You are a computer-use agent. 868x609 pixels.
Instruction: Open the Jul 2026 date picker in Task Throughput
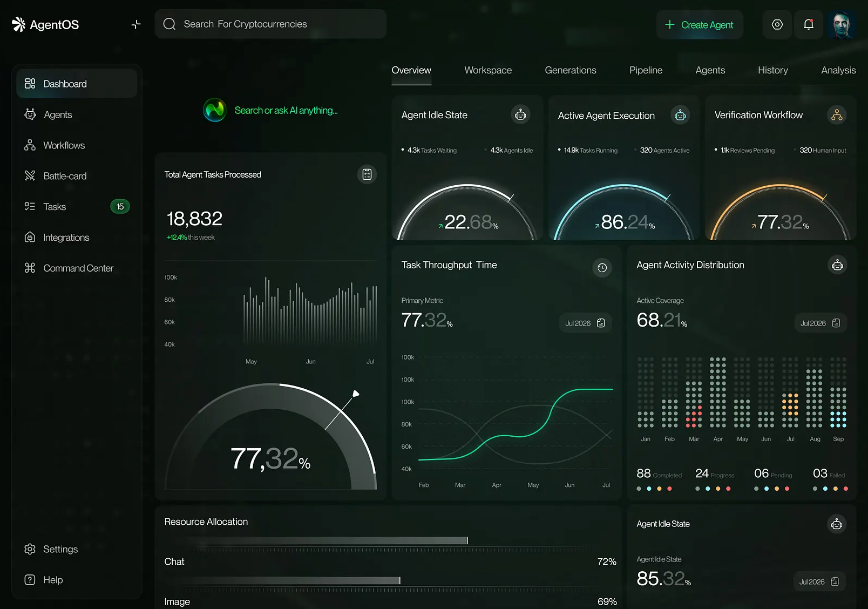point(585,323)
